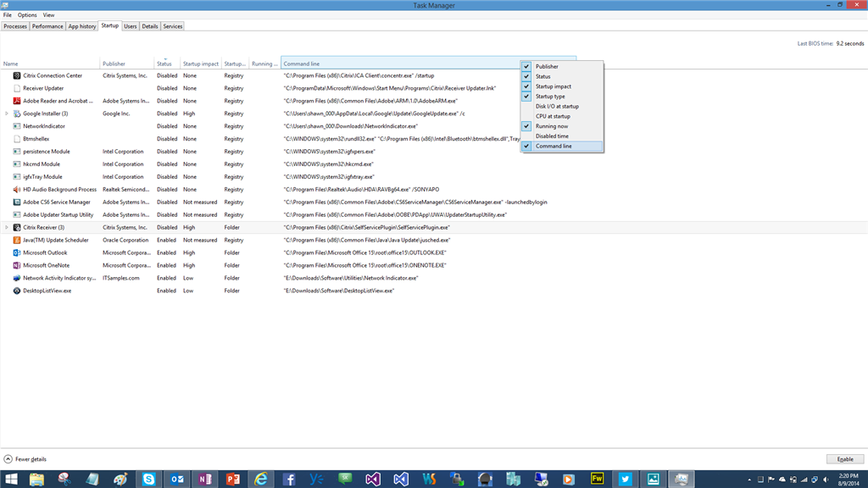Open purple Visual Studio taskbar icon
868x488 pixels.
coord(373,480)
